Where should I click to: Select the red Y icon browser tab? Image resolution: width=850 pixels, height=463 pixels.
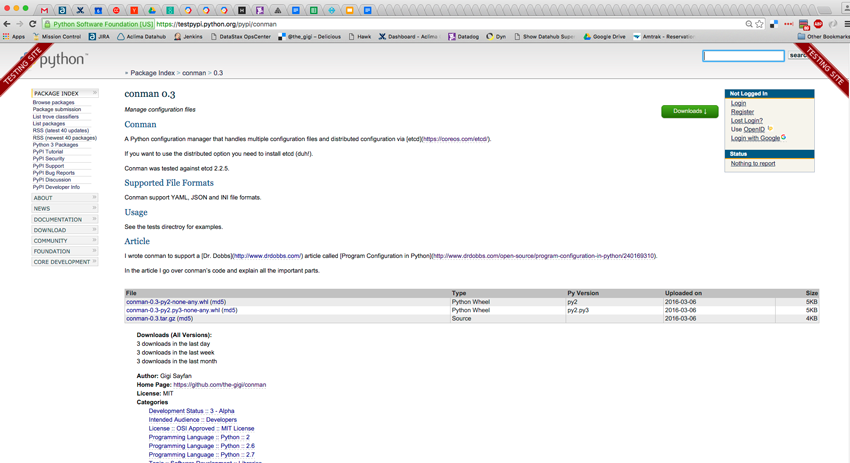coord(134,10)
